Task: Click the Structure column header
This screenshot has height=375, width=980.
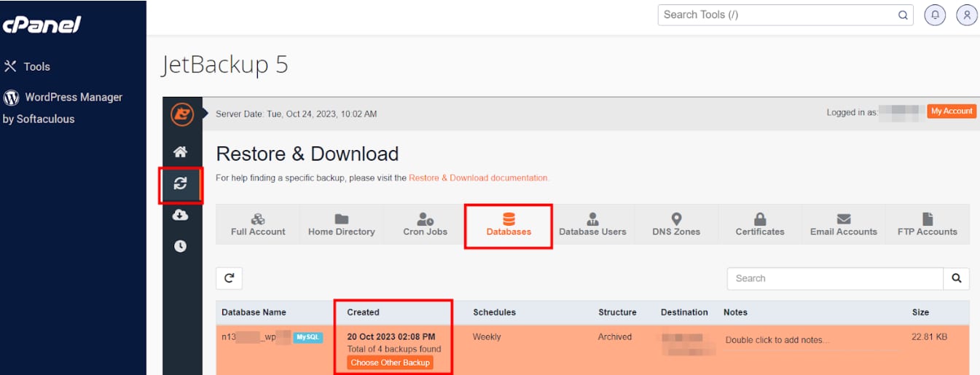Action: pyautogui.click(x=617, y=312)
